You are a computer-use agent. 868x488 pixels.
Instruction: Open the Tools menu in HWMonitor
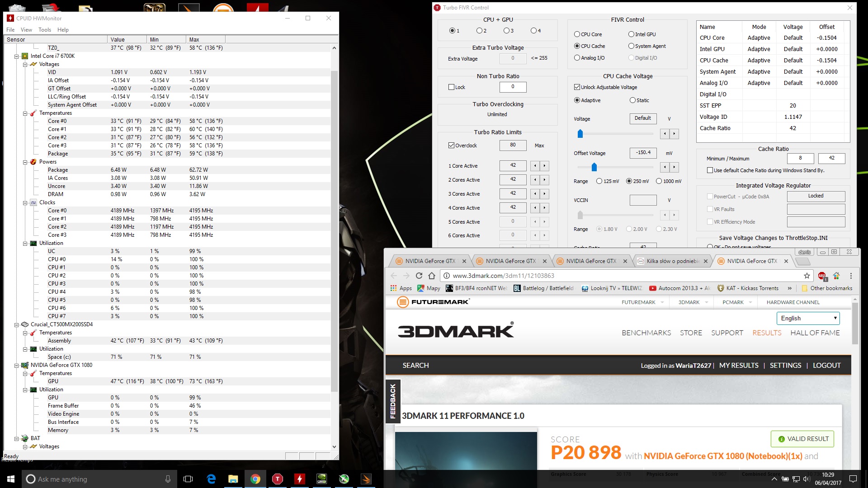(x=45, y=30)
